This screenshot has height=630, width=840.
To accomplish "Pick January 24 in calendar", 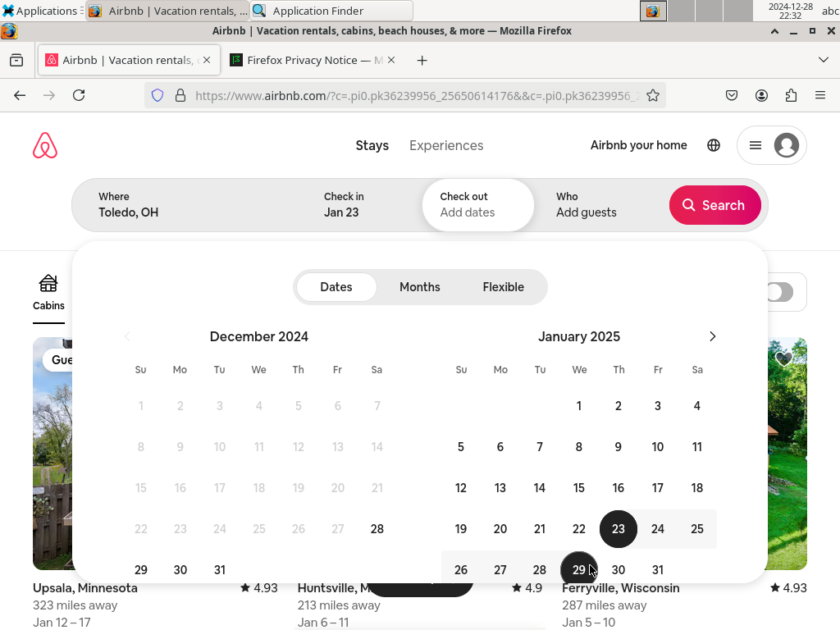I will pos(658,529).
